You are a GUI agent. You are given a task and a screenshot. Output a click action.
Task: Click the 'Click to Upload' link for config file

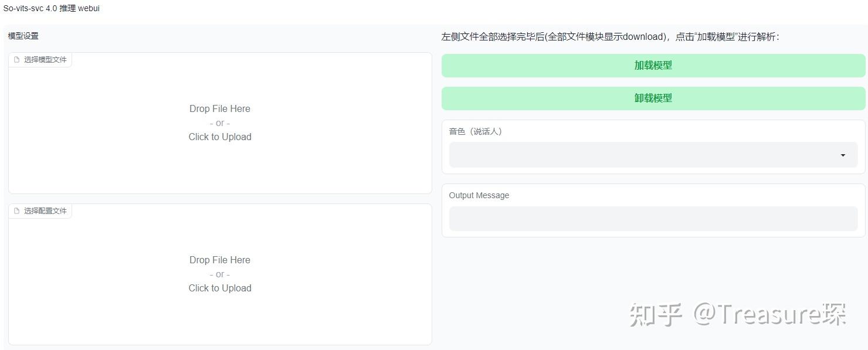point(219,288)
